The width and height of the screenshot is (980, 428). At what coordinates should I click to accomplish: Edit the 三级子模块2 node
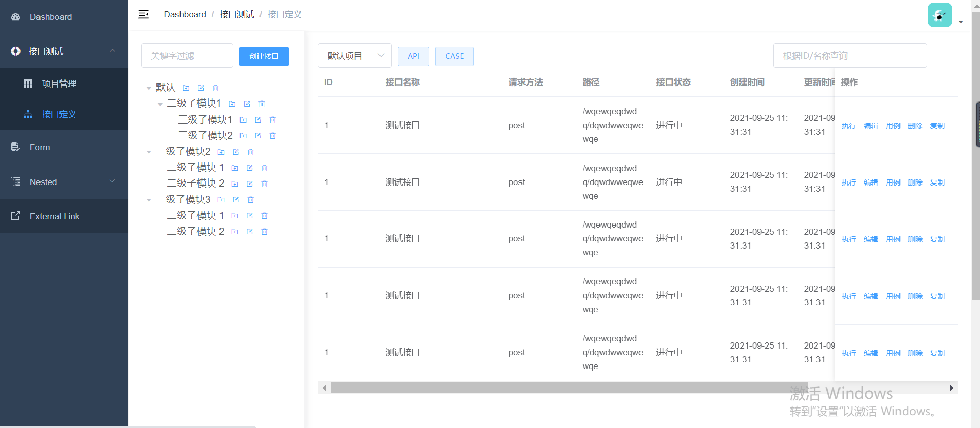point(258,136)
